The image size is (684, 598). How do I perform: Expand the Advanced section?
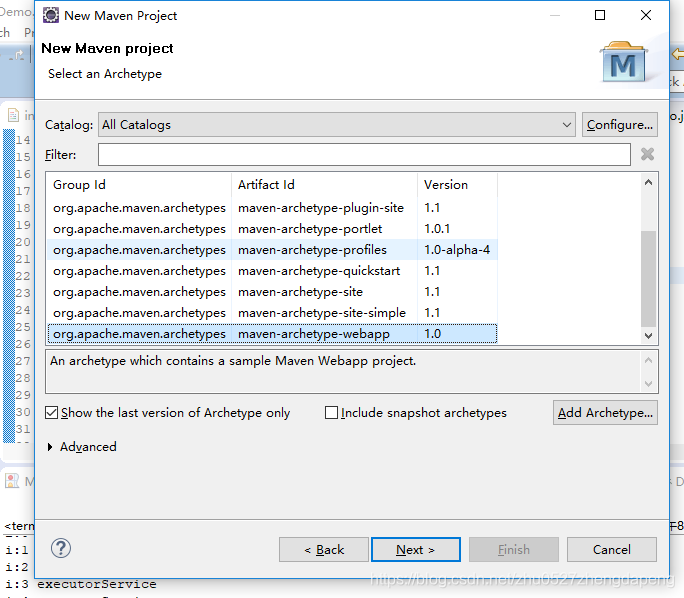[x=50, y=447]
